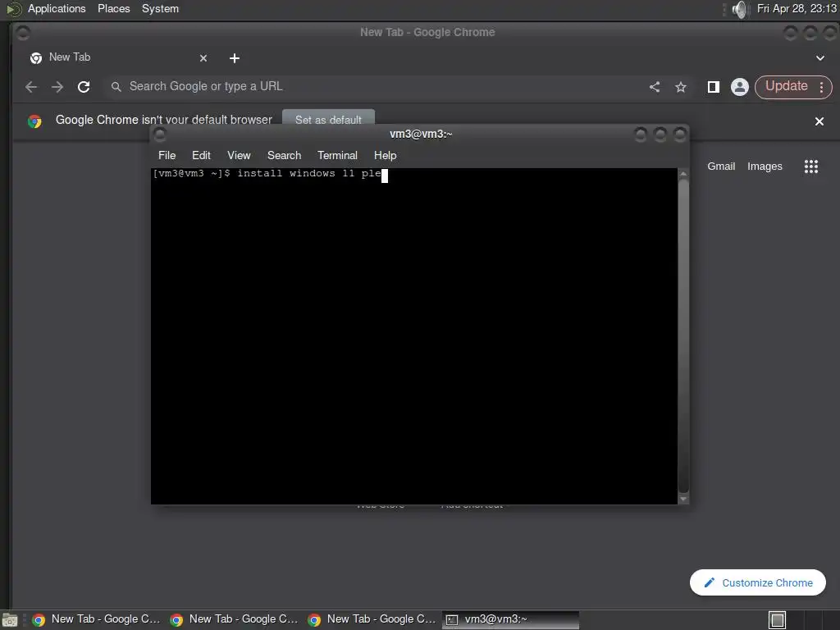Click the terminal scrollbar down arrow
Screen dimensions: 840x630
[x=683, y=499]
